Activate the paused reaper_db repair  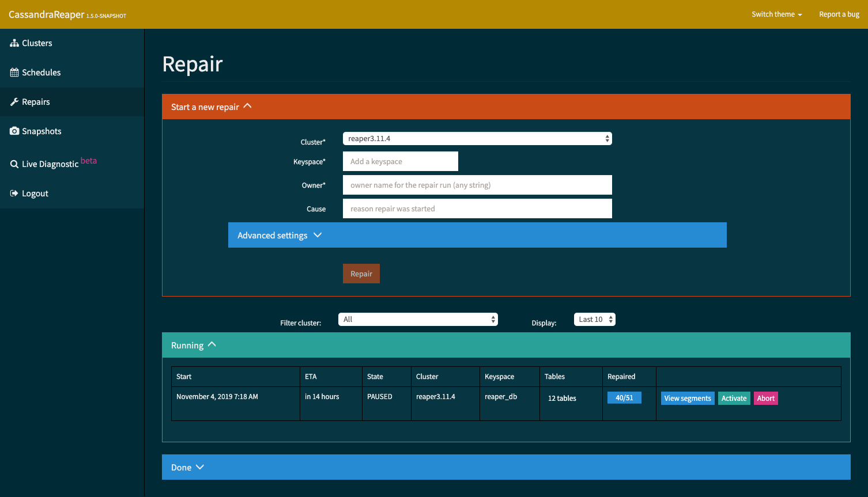pyautogui.click(x=734, y=399)
